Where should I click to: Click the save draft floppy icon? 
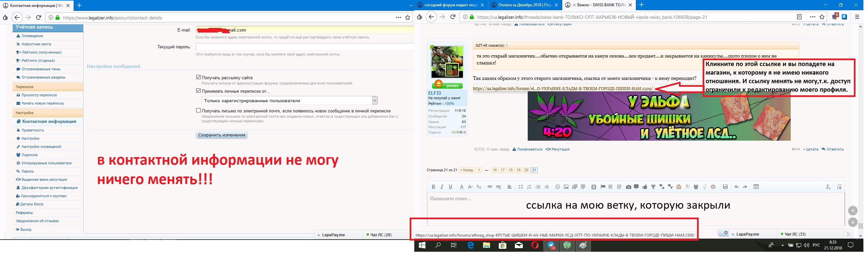tap(725, 187)
